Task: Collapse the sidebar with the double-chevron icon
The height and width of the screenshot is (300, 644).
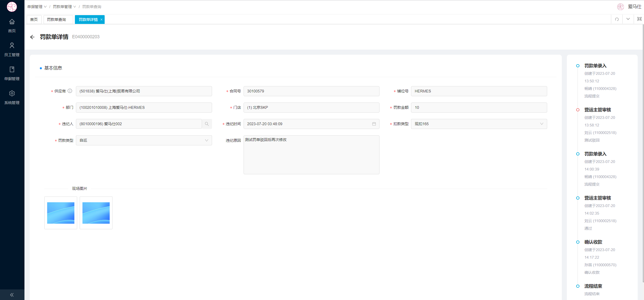Action: point(12,295)
